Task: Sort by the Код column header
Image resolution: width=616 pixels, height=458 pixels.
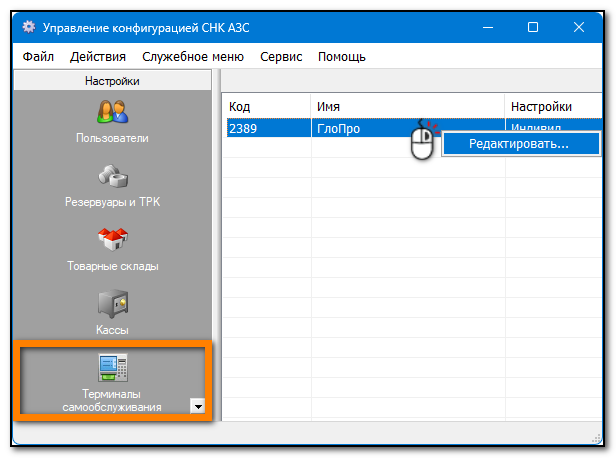Action: click(267, 106)
